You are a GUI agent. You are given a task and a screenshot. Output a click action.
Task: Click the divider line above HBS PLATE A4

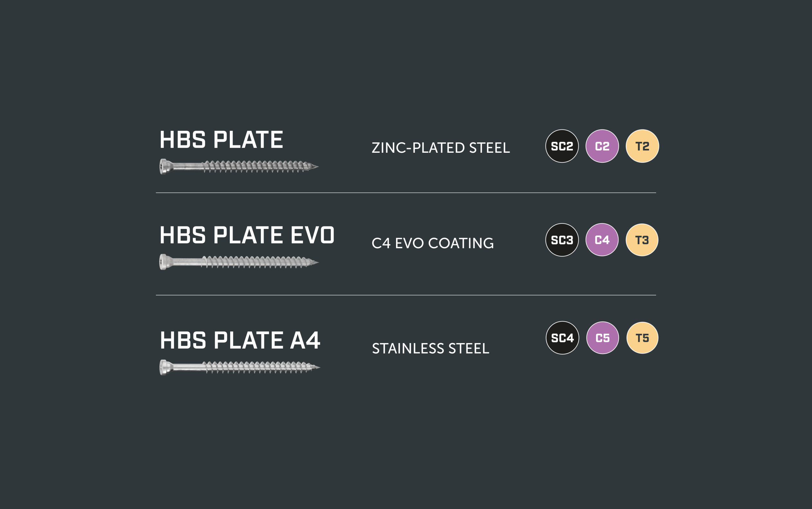pyautogui.click(x=405, y=295)
